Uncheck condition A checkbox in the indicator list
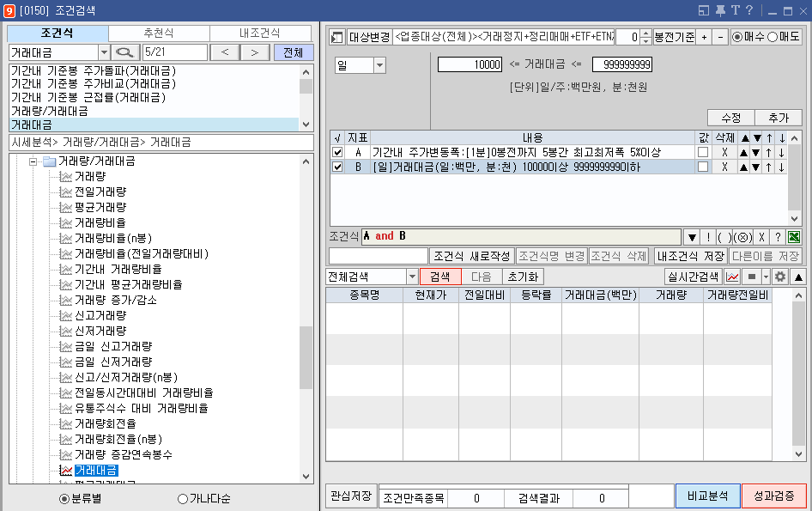812x511 pixels. [338, 152]
